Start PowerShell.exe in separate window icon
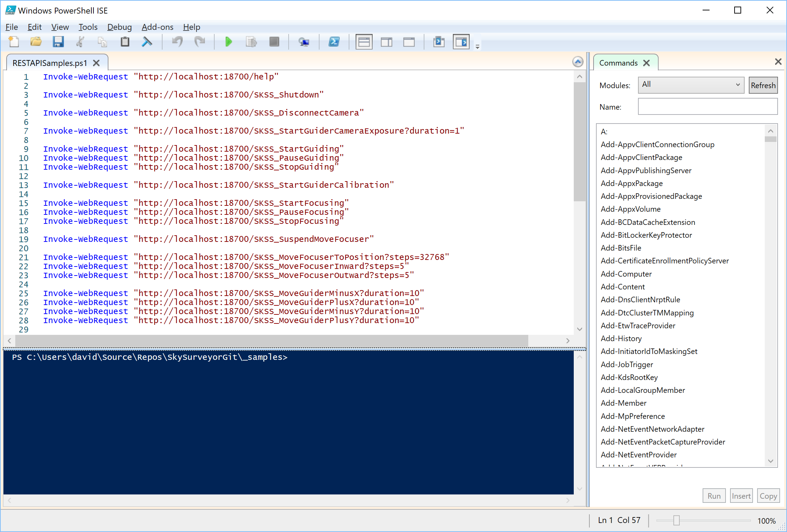Screen dimensions: 787x532 coord(334,42)
